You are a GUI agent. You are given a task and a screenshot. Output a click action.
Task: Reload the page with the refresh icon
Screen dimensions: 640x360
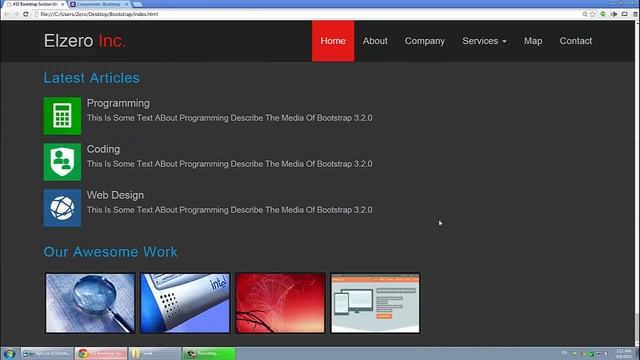pyautogui.click(x=26, y=14)
